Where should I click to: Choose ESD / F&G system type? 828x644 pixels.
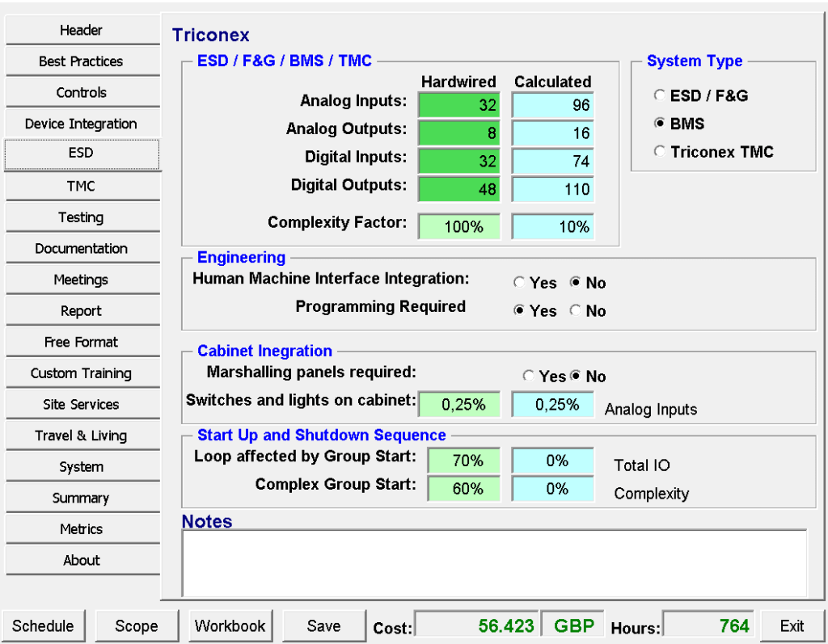tap(660, 95)
